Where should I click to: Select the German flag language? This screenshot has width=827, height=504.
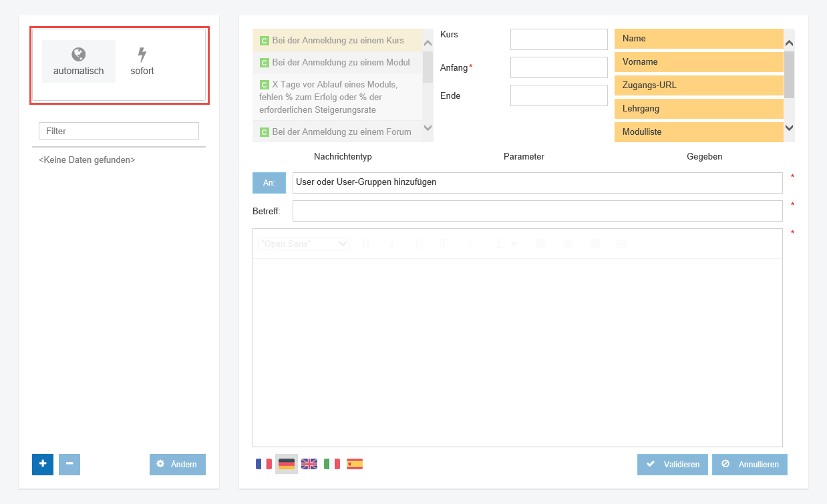pos(287,464)
